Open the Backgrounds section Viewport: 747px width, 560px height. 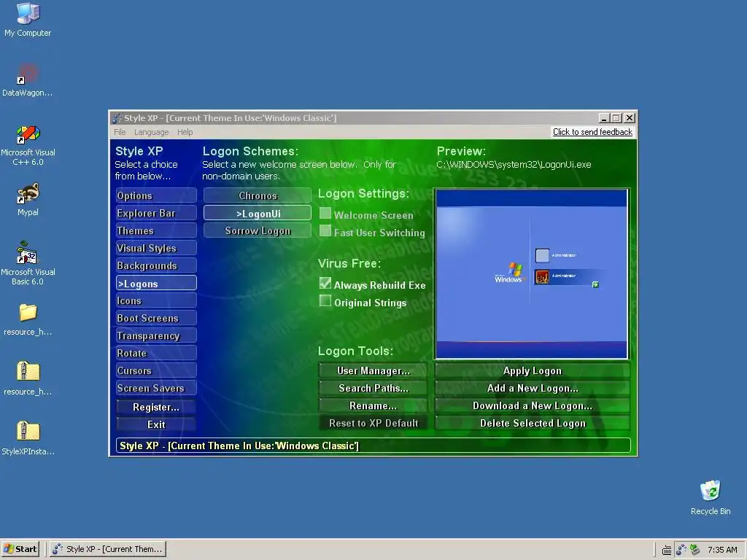pos(156,265)
